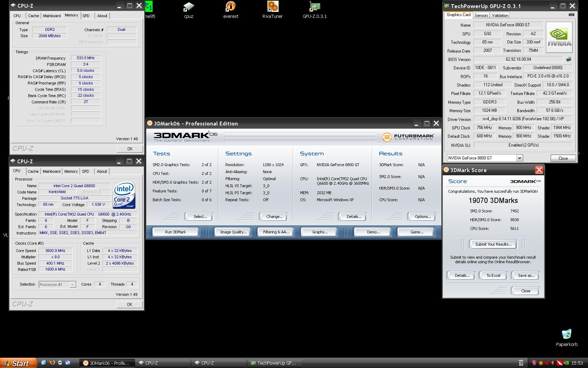Click the Futuremark Corporation logo
The height and width of the screenshot is (368, 588).
408,137
